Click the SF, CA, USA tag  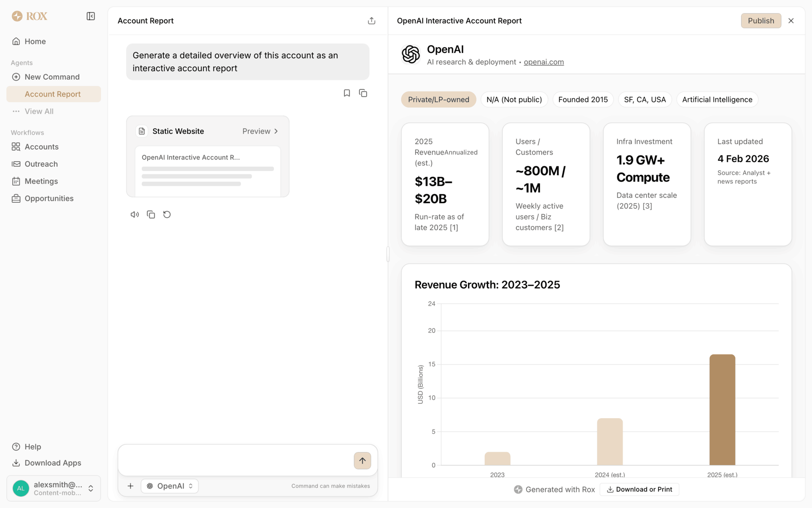(x=645, y=99)
